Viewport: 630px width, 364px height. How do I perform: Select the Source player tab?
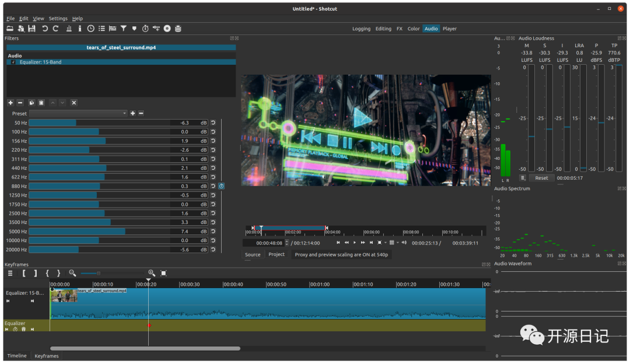pyautogui.click(x=253, y=255)
